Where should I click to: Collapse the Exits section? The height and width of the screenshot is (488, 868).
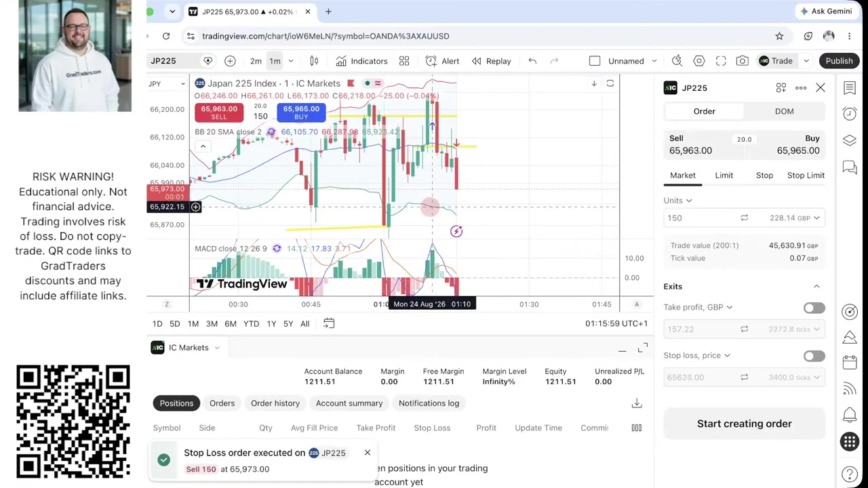(x=816, y=287)
